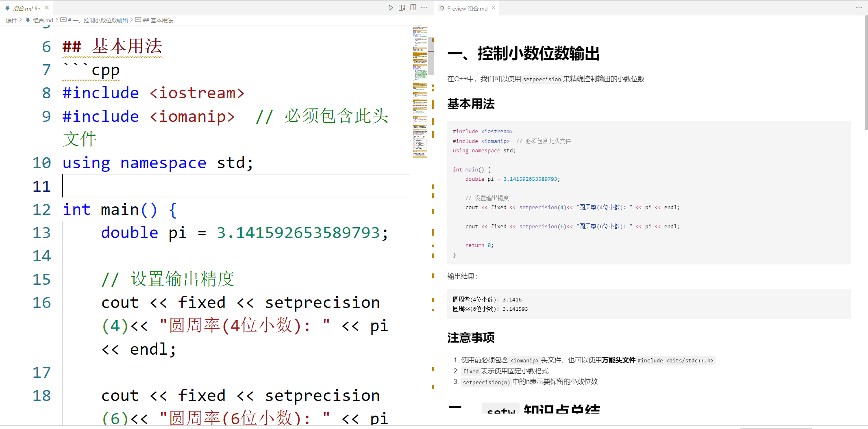The width and height of the screenshot is (868, 429).
Task: Click 'setprecision(n)' note item in preview
Action: pyautogui.click(x=529, y=382)
